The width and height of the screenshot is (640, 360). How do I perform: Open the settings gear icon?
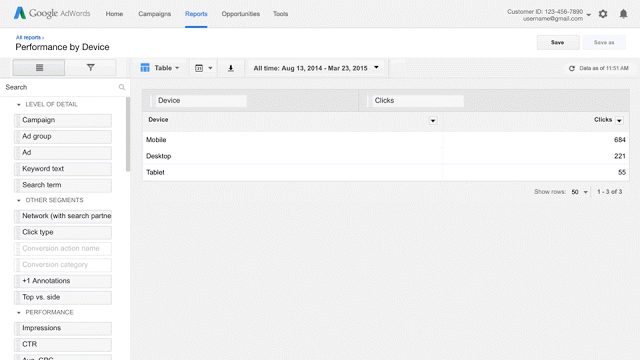tap(603, 14)
